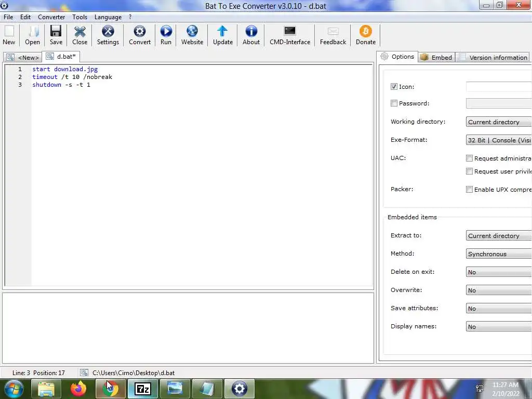Open 7-Zip from the taskbar
Screen dimensions: 532x399
pyautogui.click(x=142, y=389)
